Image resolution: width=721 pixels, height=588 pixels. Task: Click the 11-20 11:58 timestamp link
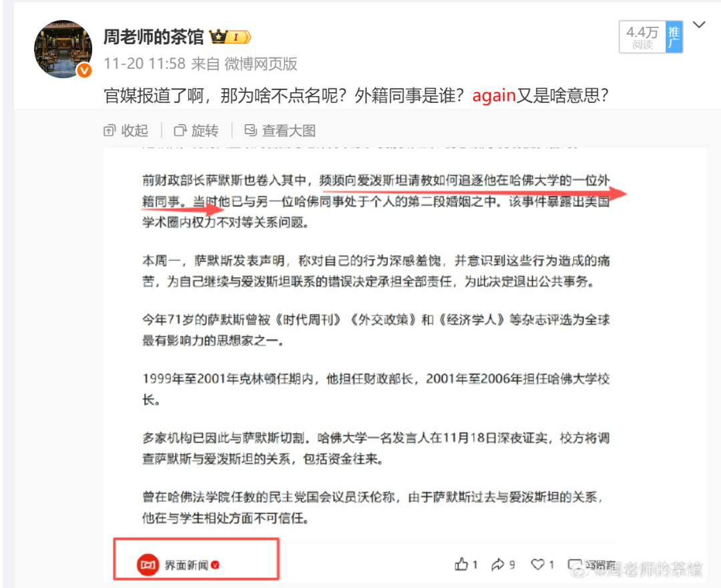tap(144, 63)
